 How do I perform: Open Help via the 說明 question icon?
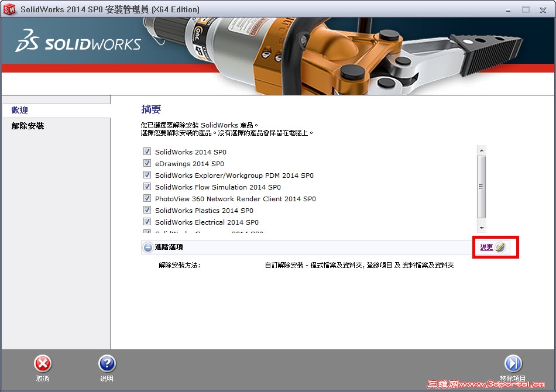coord(107,363)
